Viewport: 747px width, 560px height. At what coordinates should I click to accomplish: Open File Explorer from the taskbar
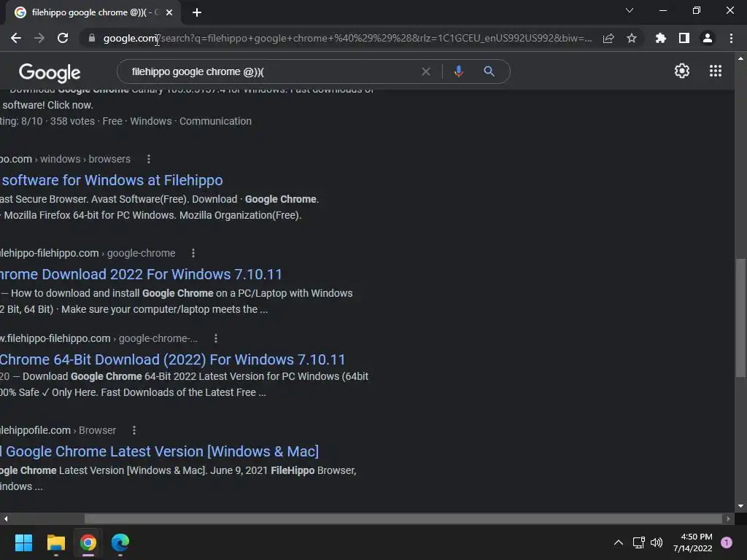[55, 542]
